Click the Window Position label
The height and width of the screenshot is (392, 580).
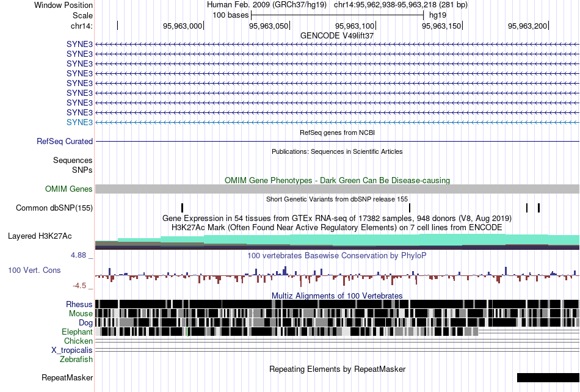point(63,5)
